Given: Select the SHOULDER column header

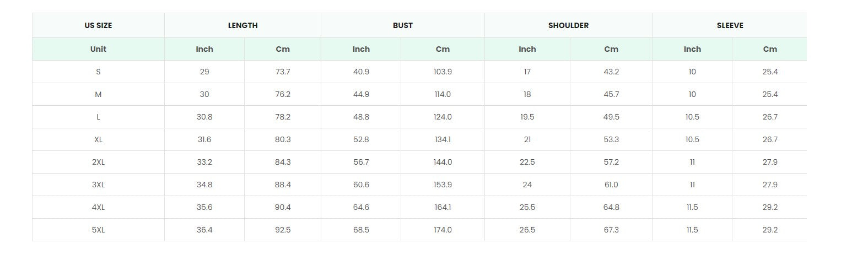Looking at the screenshot, I should (x=568, y=25).
